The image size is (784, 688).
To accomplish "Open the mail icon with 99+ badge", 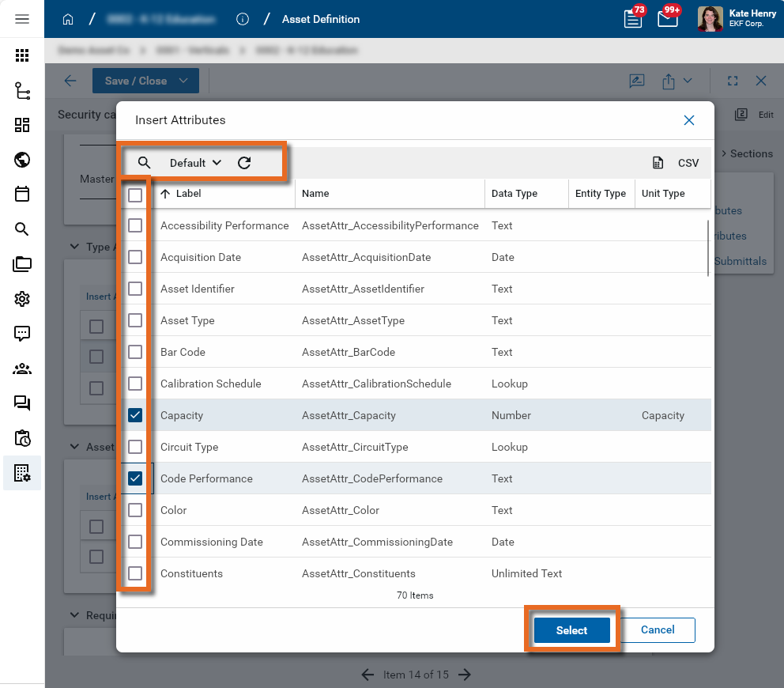I will pos(668,19).
